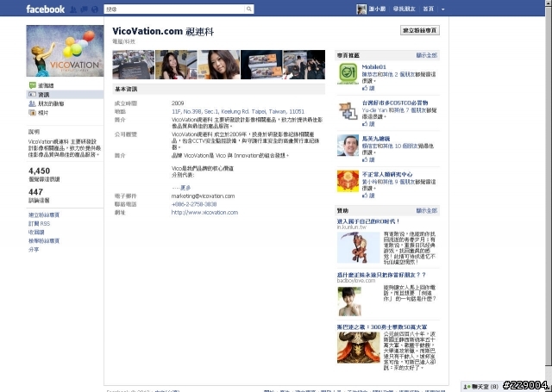Show all recommended pages
Screen dimensions: 552x392
click(427, 55)
